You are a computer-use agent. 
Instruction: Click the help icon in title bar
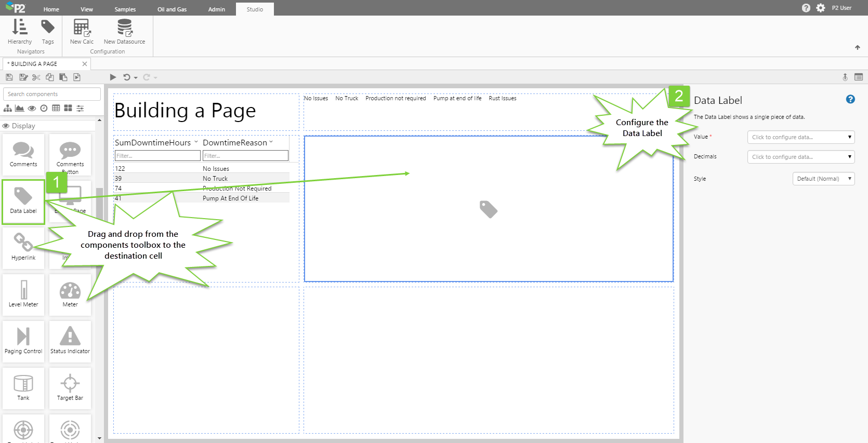tap(806, 8)
